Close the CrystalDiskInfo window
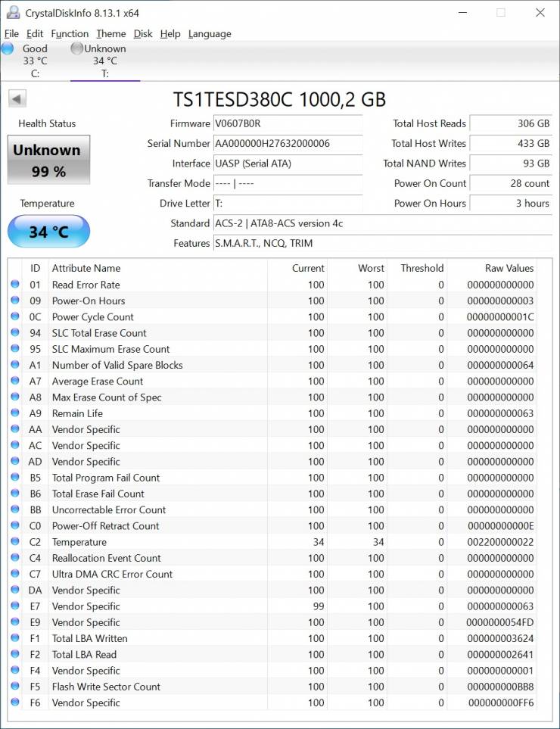 tap(540, 13)
